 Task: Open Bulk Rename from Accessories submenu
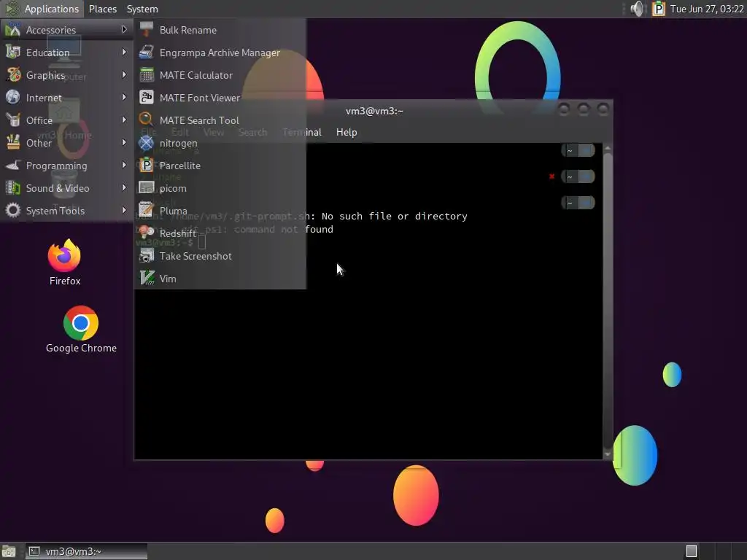220,30
